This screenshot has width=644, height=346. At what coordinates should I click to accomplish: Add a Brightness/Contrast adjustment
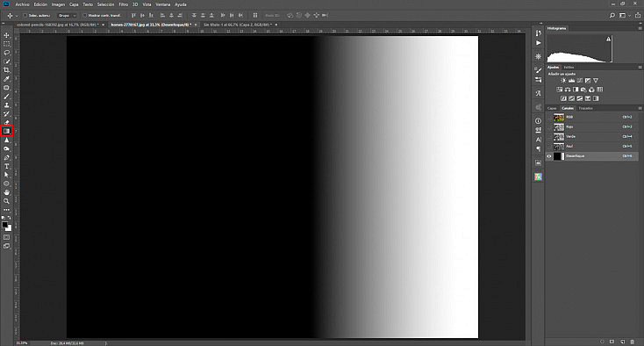coord(563,81)
